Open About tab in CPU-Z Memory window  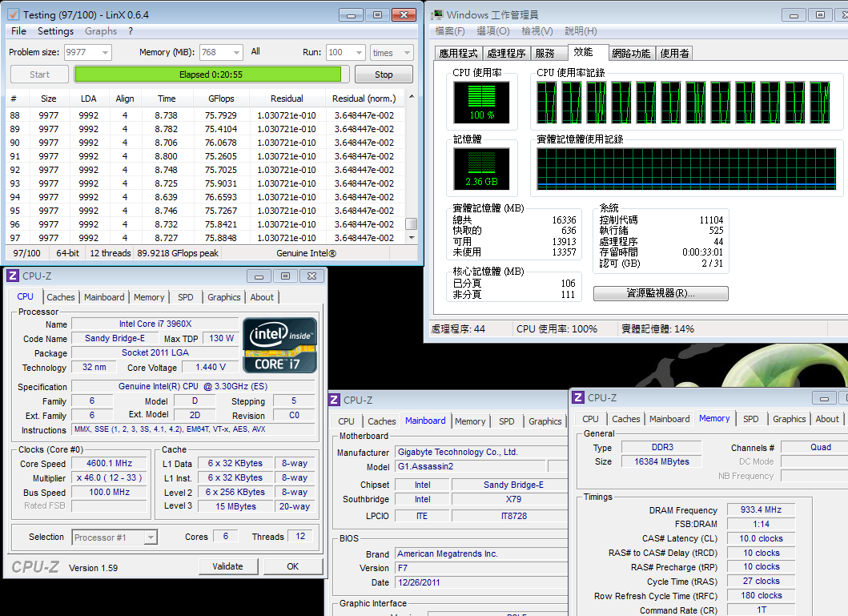827,419
